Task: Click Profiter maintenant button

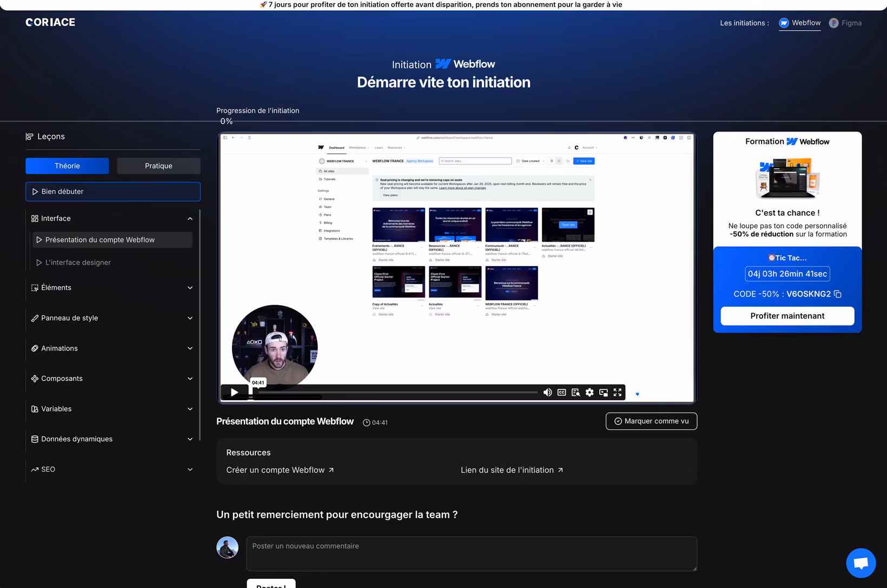Action: [x=787, y=316]
